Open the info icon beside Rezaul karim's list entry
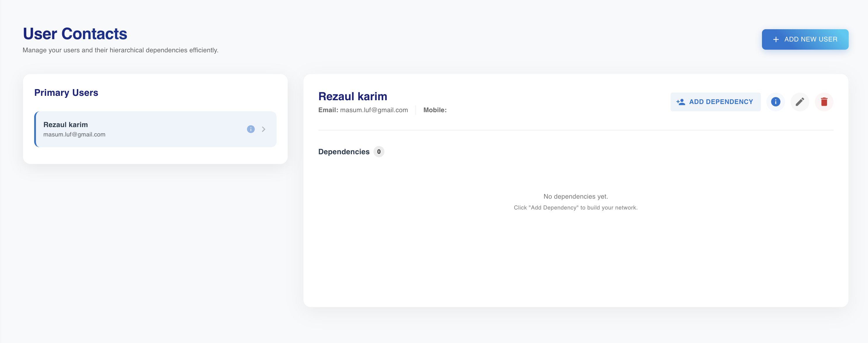 [251, 129]
